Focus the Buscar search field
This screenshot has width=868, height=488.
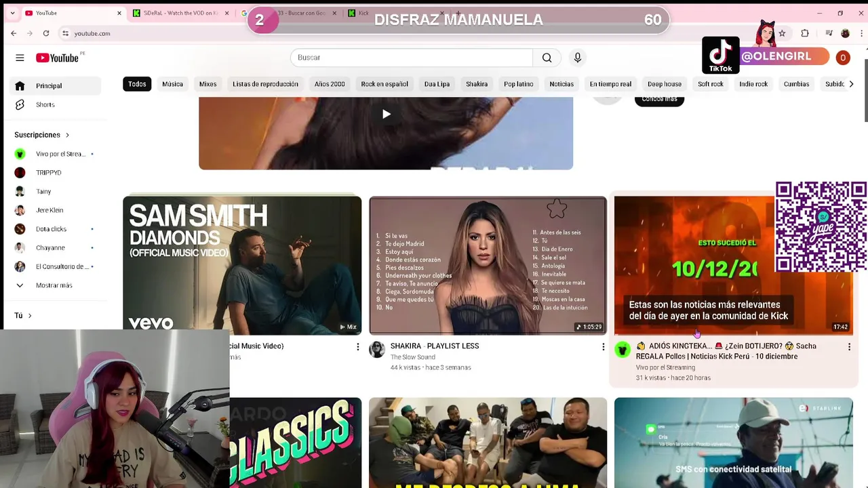[x=412, y=58]
